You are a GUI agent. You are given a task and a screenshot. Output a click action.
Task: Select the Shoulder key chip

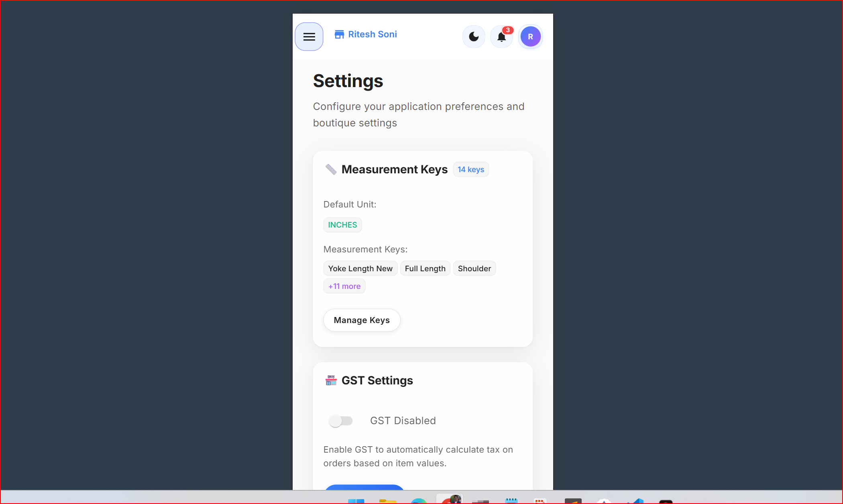[474, 268]
